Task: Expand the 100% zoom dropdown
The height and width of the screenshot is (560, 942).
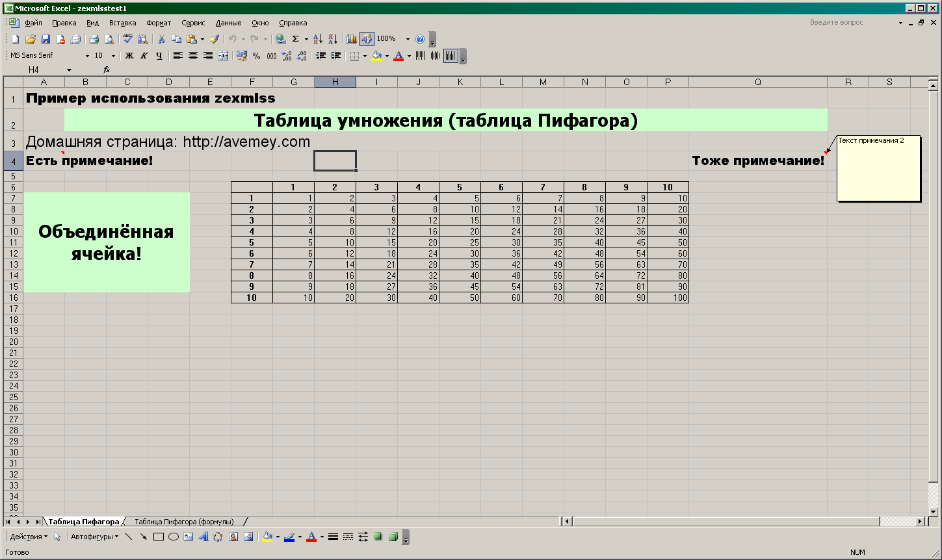Action: click(408, 39)
